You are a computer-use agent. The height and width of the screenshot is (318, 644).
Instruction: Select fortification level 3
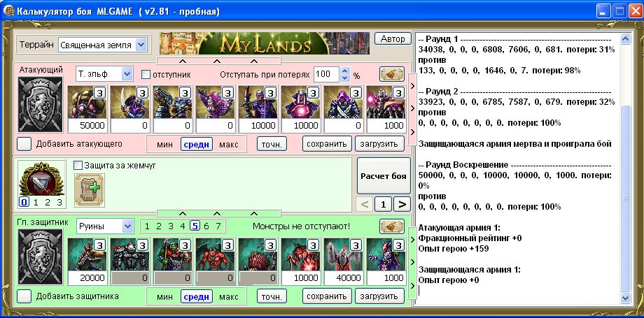click(x=59, y=202)
